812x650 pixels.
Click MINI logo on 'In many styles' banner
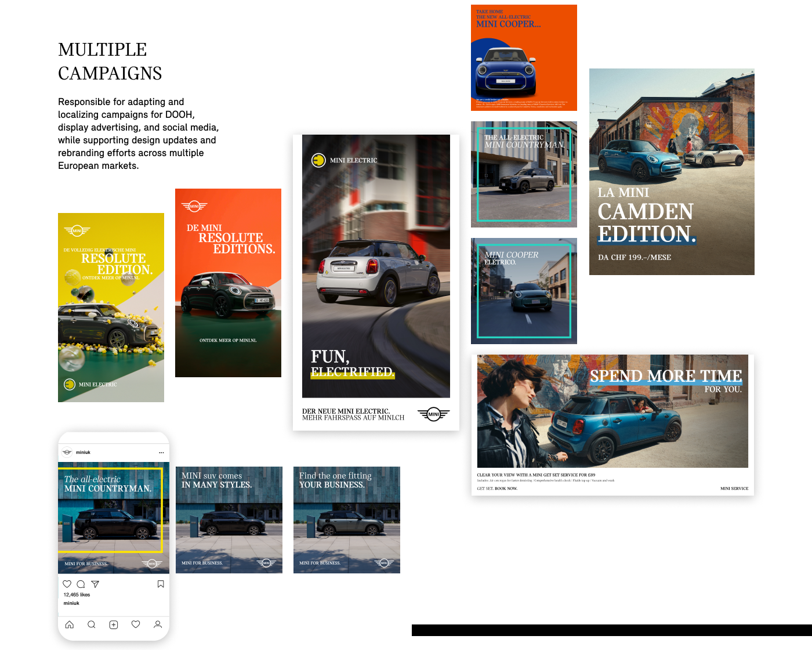pos(266,563)
